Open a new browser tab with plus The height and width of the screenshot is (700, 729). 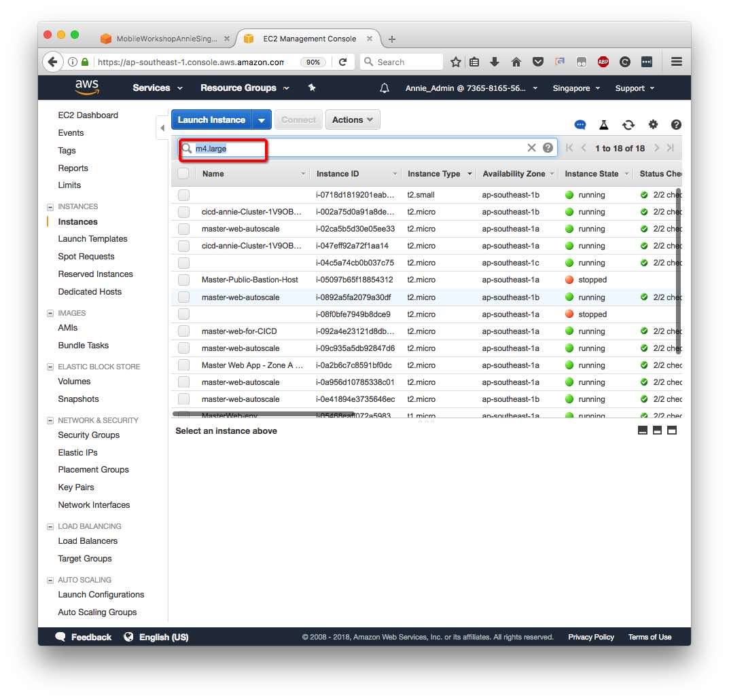tap(392, 39)
